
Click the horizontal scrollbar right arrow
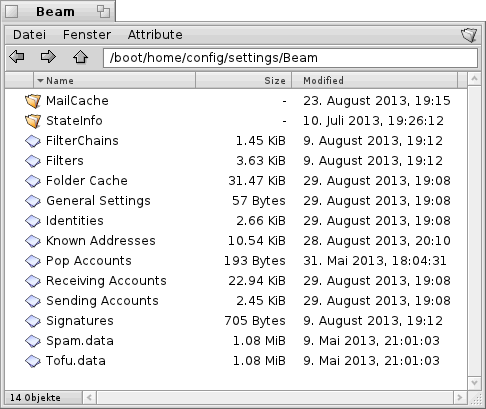click(460, 397)
